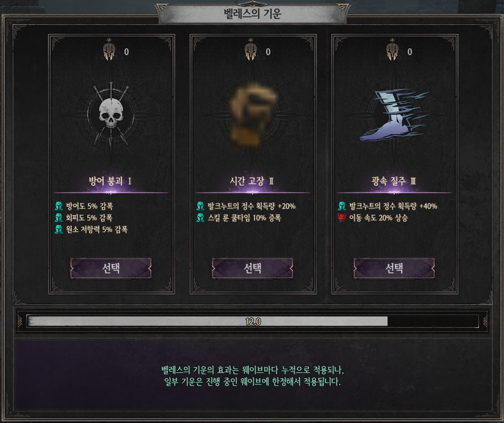Viewport: 504px width, 423px height.
Task: Click the 방어 붕괴 I card title
Action: (x=110, y=181)
